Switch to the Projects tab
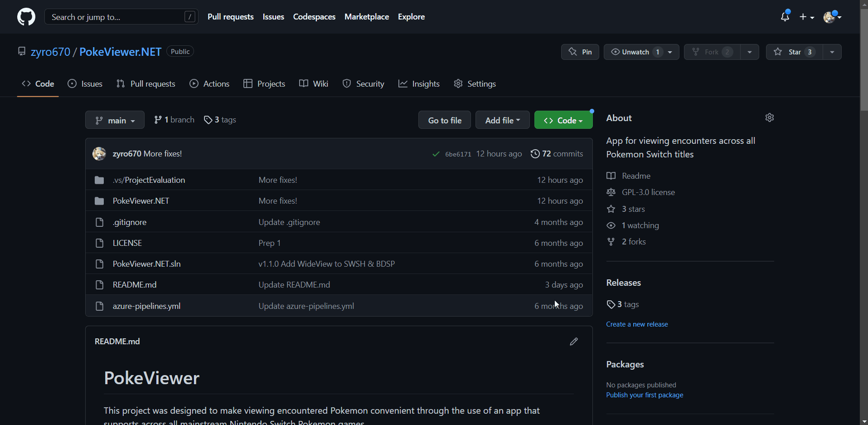The height and width of the screenshot is (425, 868). pyautogui.click(x=264, y=84)
